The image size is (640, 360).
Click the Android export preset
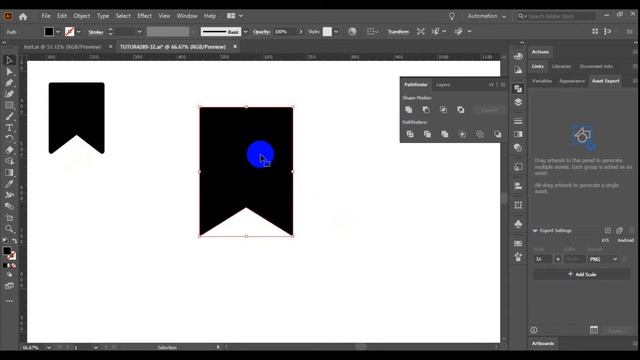[625, 240]
